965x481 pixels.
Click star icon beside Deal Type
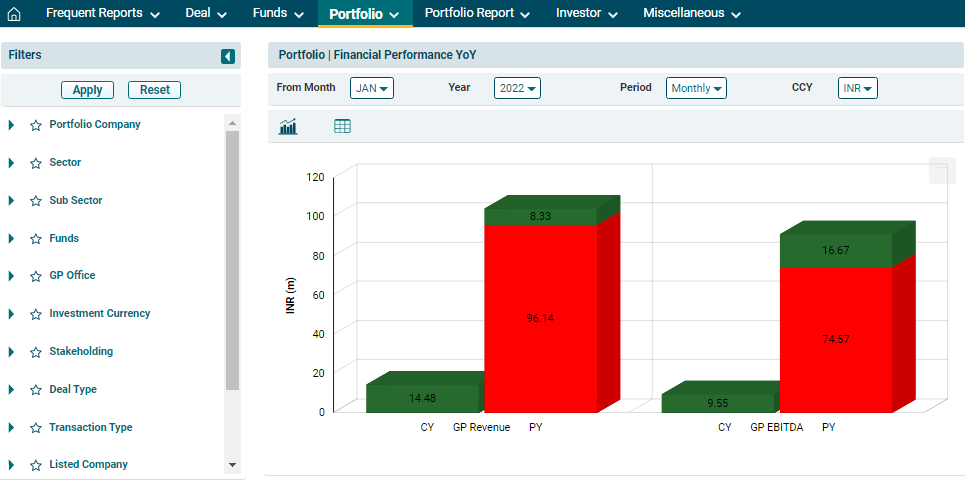click(x=36, y=390)
